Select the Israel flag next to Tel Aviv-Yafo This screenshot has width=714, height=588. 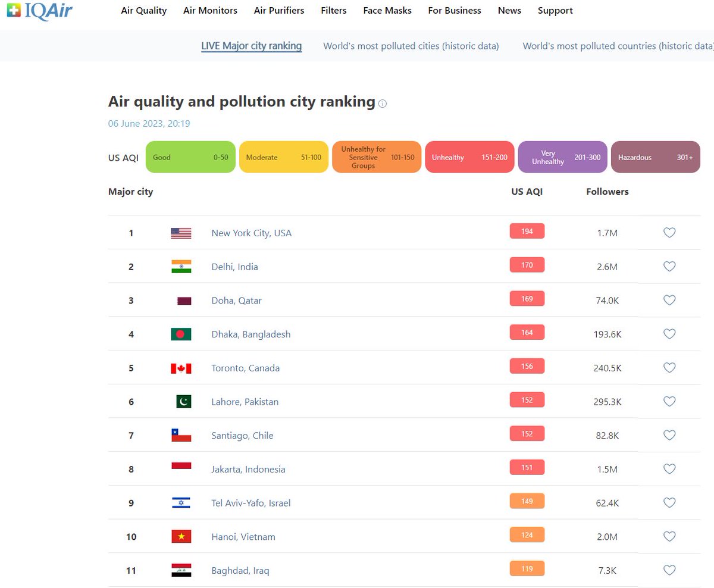click(181, 502)
